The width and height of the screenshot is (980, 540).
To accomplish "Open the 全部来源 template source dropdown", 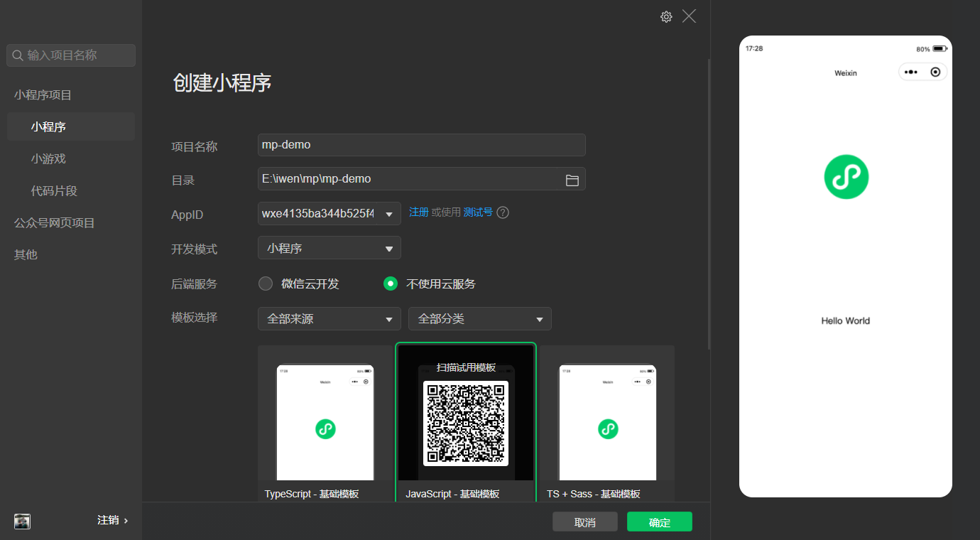I will [x=330, y=319].
